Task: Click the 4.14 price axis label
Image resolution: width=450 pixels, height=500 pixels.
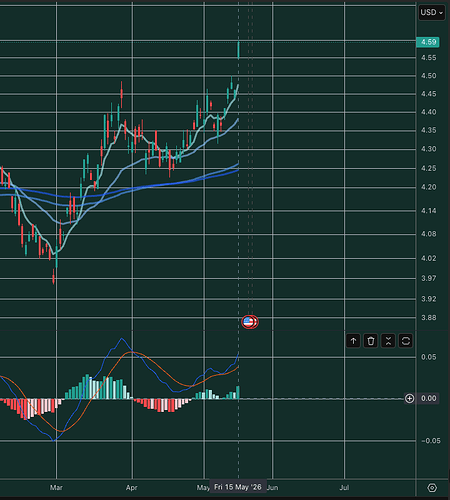Action: pos(428,211)
